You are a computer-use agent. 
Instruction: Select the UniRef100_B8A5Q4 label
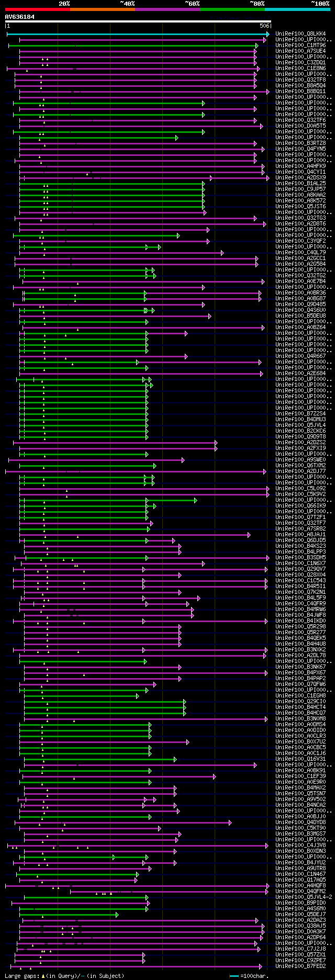300,86
